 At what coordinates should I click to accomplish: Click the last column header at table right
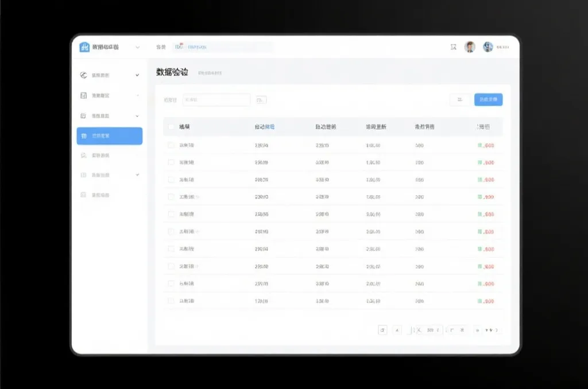coord(483,127)
